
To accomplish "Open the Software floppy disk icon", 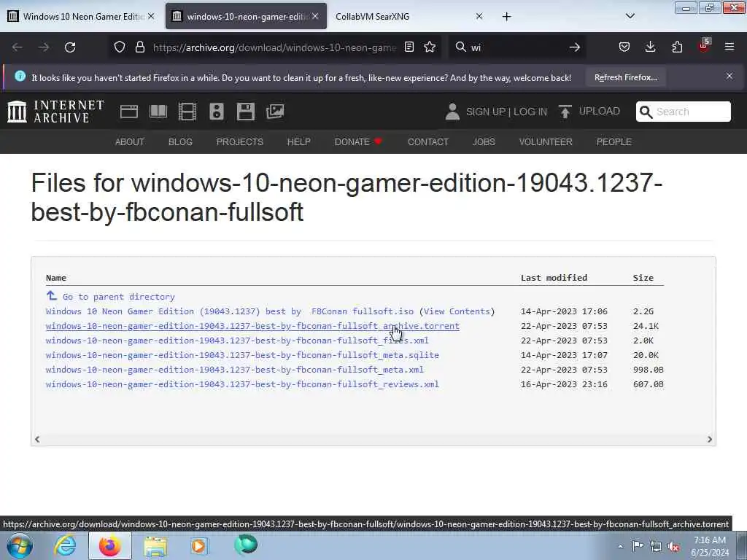I will point(246,112).
